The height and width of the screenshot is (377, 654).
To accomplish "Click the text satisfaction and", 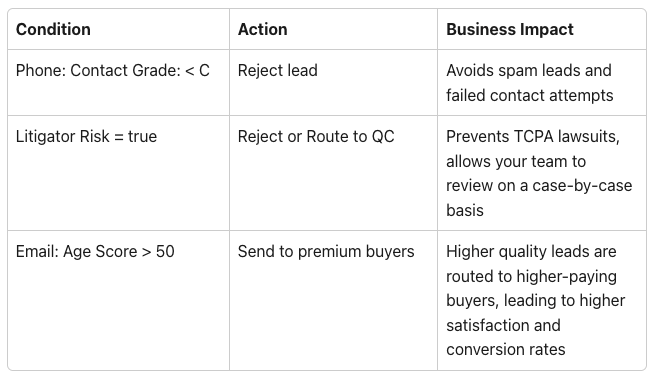I will coord(503,325).
